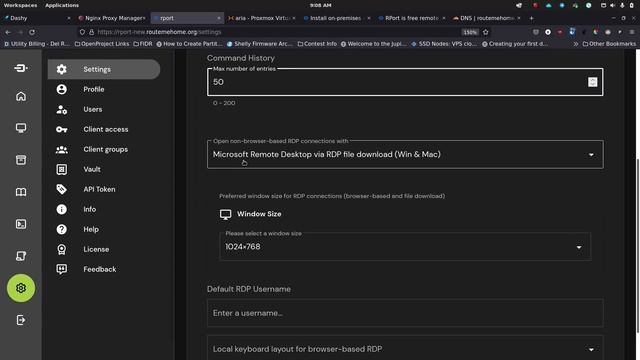Click the 150% zoom level indicator

470,32
